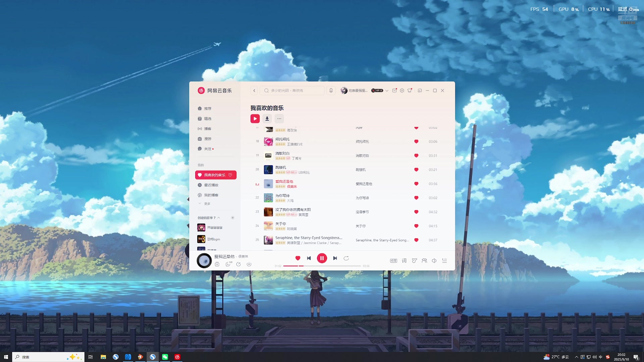Viewport: 644px width, 362px height.
Task: Open album 没语季节 link
Action: 362,212
